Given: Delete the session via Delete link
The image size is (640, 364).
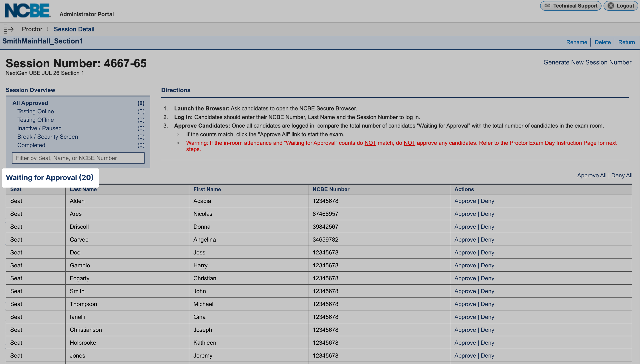Looking at the screenshot, I should (x=602, y=42).
